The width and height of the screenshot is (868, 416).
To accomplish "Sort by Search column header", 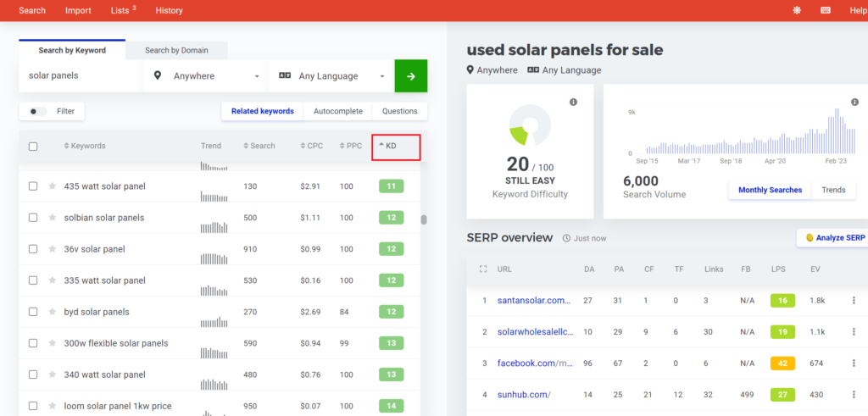I will click(x=259, y=146).
